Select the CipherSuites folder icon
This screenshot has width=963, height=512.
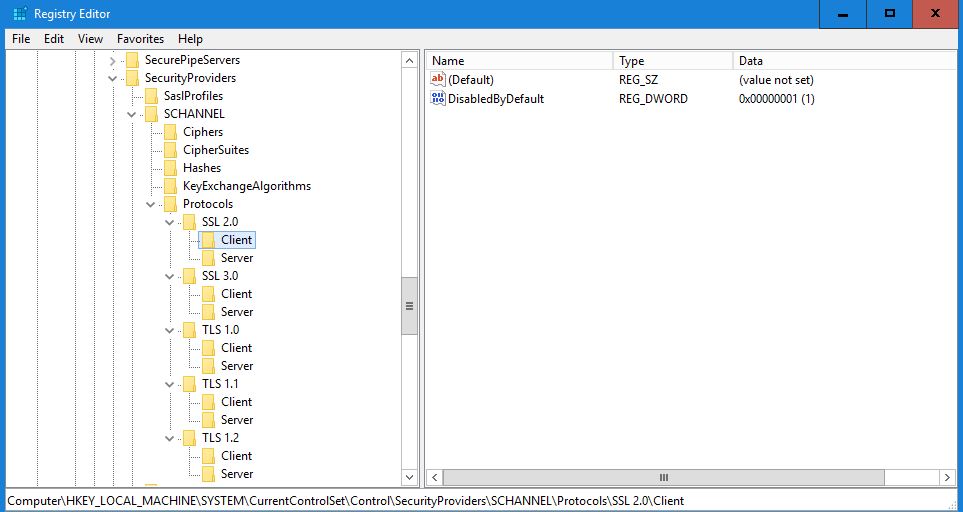pos(170,150)
